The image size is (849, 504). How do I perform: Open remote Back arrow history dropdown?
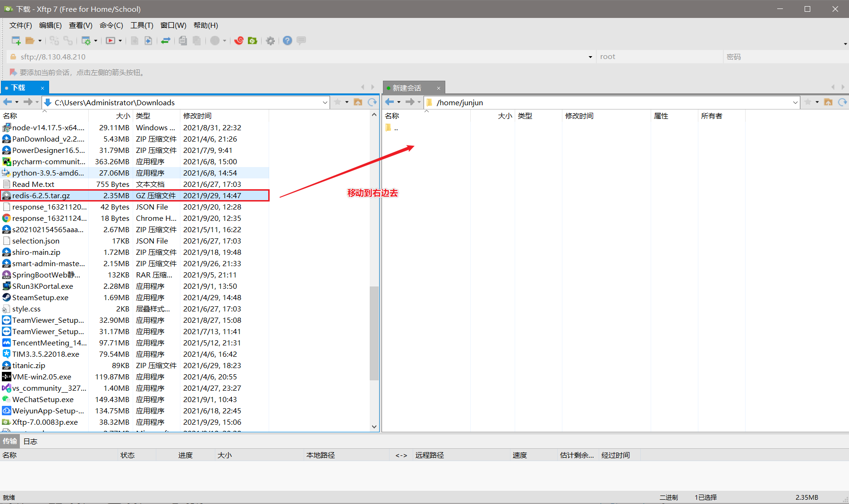tap(399, 102)
